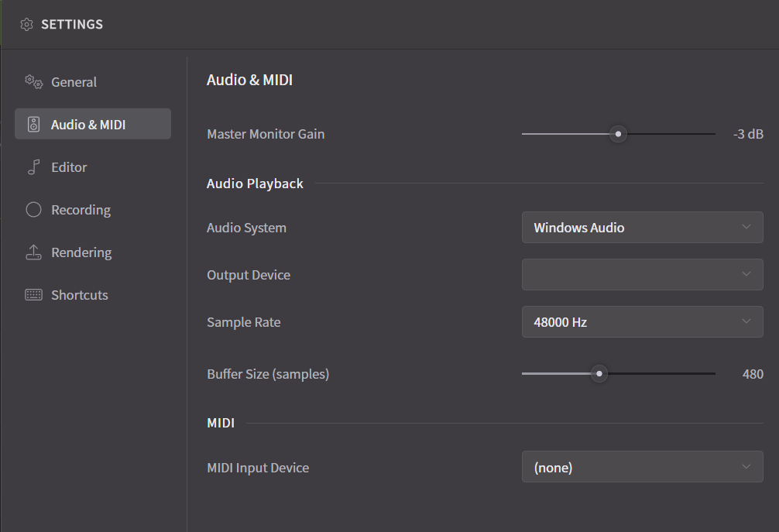Click the Sample Rate label

243,322
